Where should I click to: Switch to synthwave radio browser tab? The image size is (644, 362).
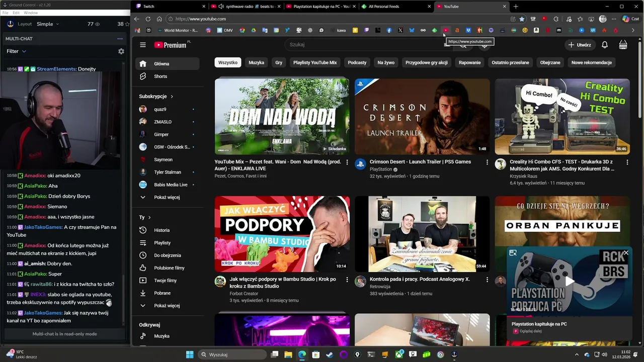(246, 7)
